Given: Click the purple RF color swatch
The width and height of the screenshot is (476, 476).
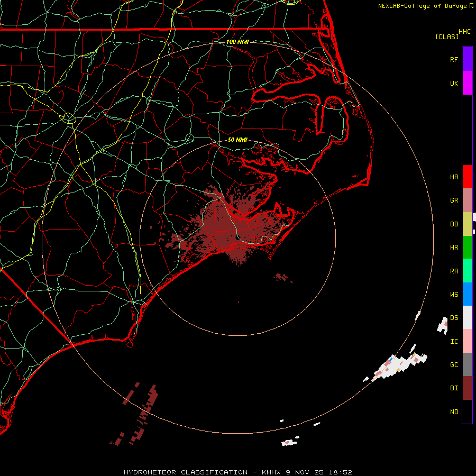Looking at the screenshot, I should coord(467,59).
